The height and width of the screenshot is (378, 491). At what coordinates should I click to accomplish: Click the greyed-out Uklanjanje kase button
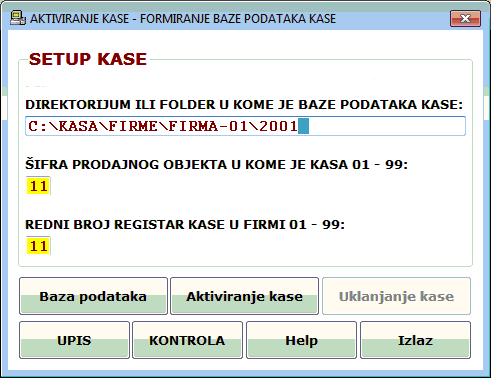(x=396, y=296)
